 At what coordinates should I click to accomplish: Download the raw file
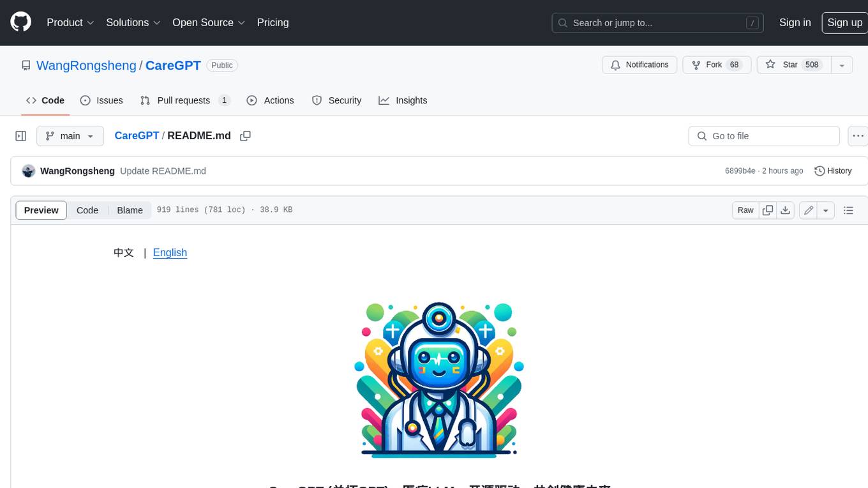(786, 210)
